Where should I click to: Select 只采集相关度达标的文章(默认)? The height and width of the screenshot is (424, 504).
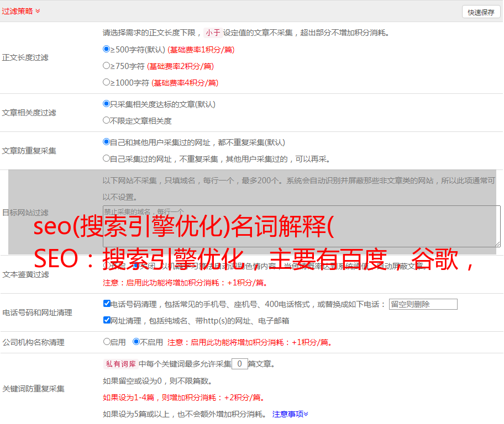(106, 104)
